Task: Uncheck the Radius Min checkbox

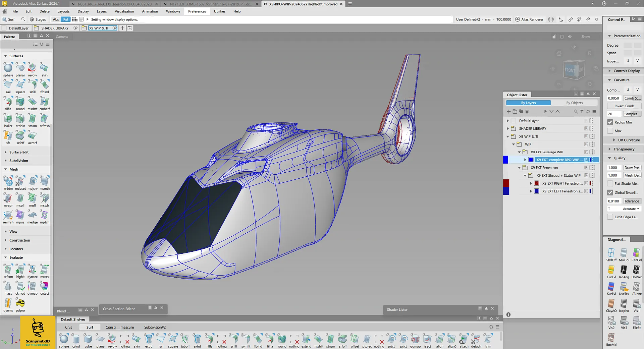Action: 610,122
